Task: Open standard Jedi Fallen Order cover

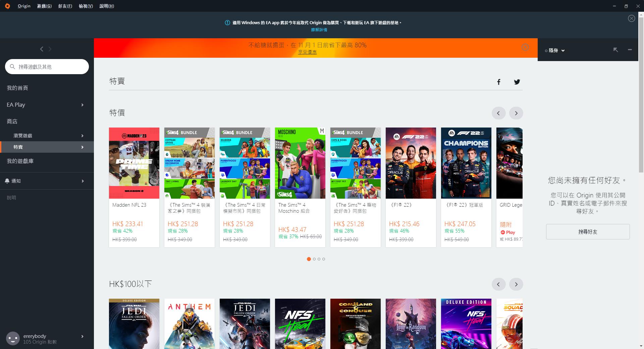Action: (245, 324)
